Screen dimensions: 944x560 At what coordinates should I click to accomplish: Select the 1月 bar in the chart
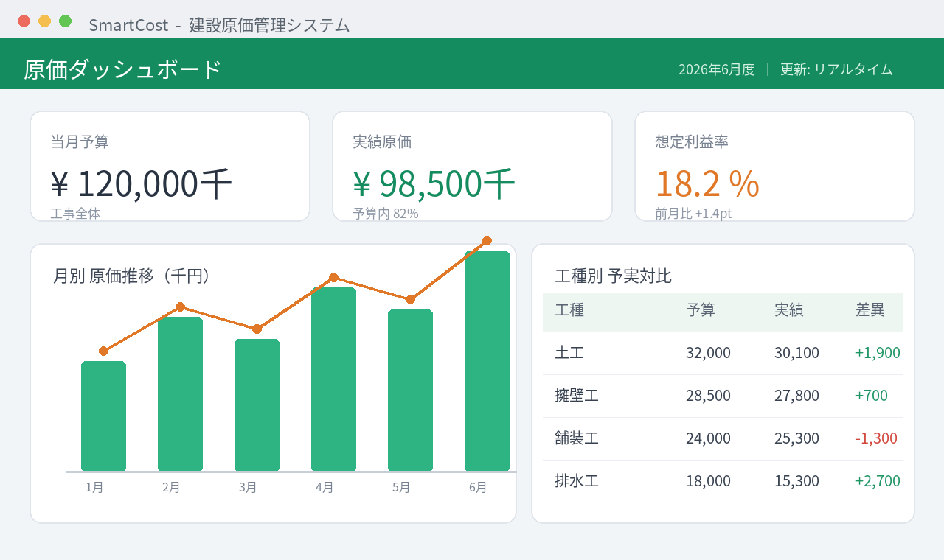103,416
